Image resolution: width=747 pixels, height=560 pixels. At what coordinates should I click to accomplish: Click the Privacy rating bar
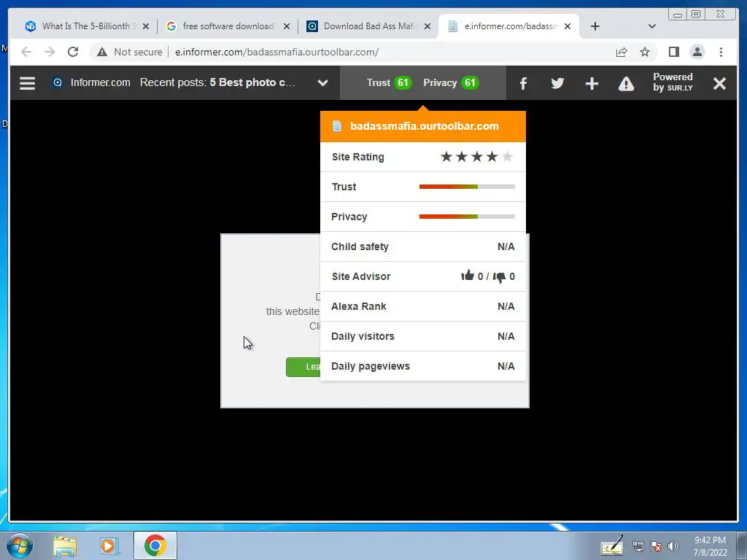pos(467,217)
